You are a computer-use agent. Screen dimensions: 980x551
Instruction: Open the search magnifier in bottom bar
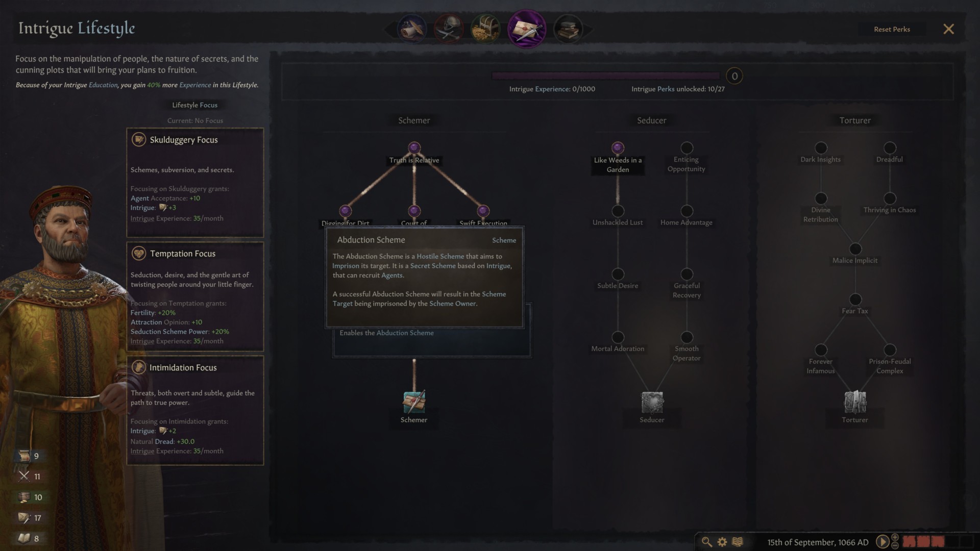[x=706, y=542]
